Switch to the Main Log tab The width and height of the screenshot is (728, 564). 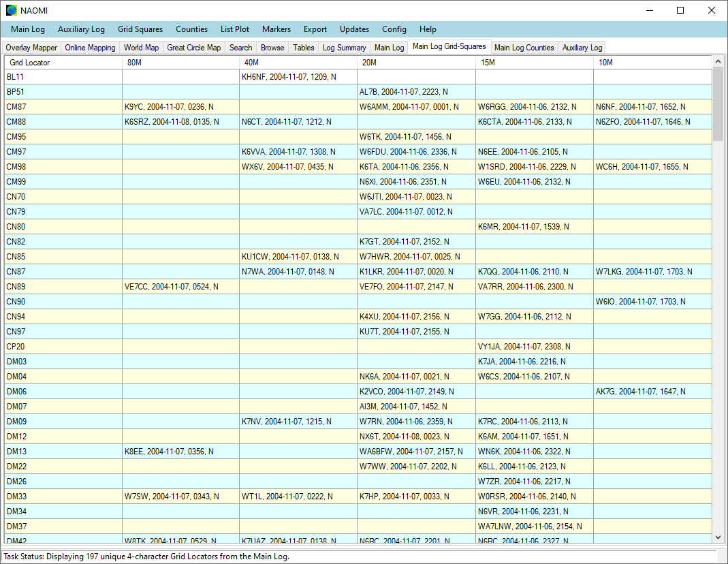(389, 48)
